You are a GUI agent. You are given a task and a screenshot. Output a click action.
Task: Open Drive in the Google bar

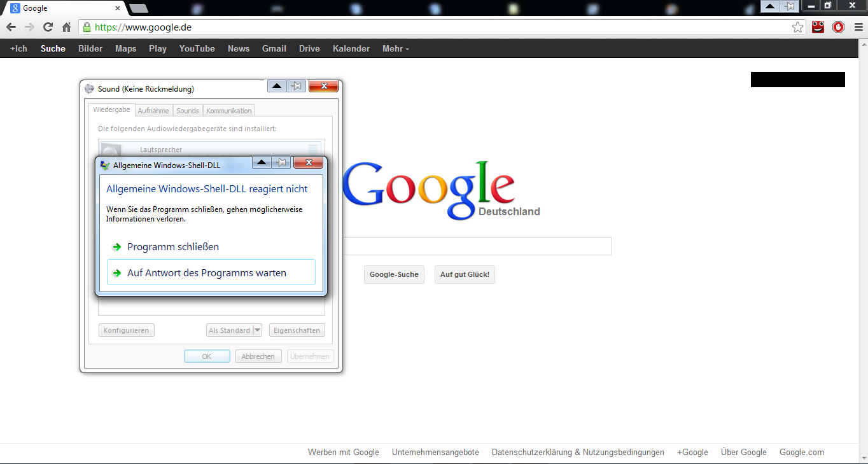point(309,48)
